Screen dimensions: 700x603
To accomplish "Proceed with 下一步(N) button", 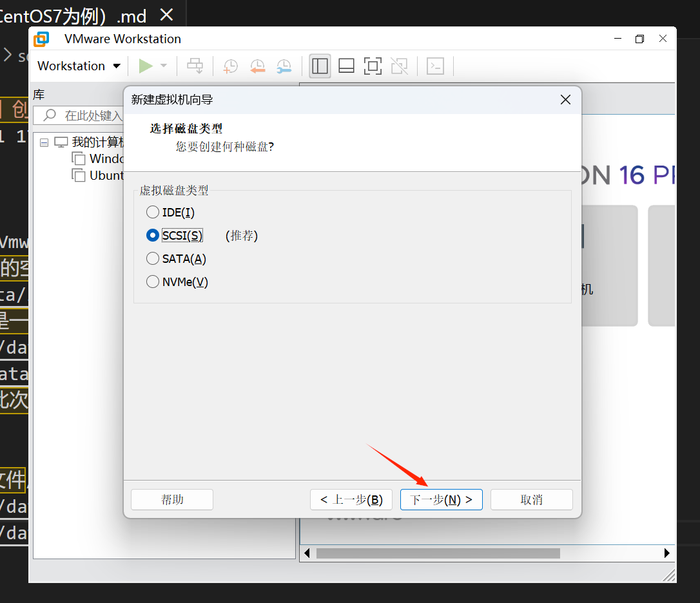I will click(x=442, y=499).
